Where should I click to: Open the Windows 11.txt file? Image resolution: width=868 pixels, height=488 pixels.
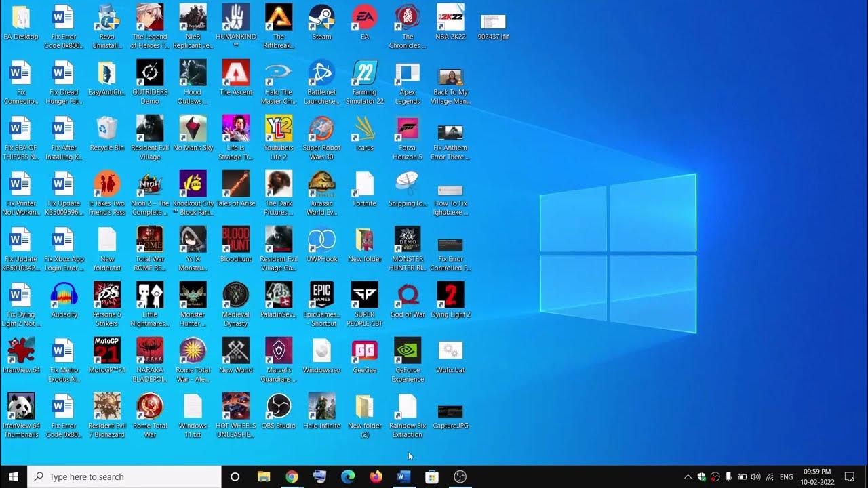coord(193,415)
